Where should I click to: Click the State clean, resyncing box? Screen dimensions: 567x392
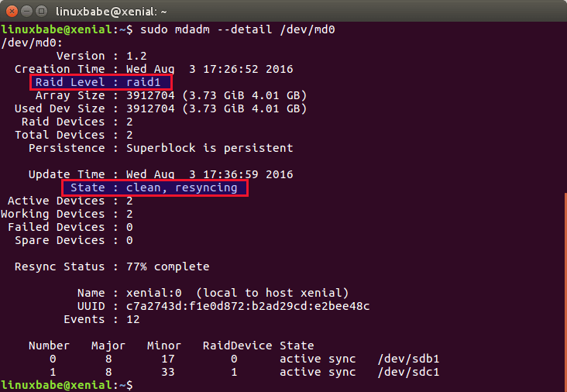pyautogui.click(x=155, y=188)
